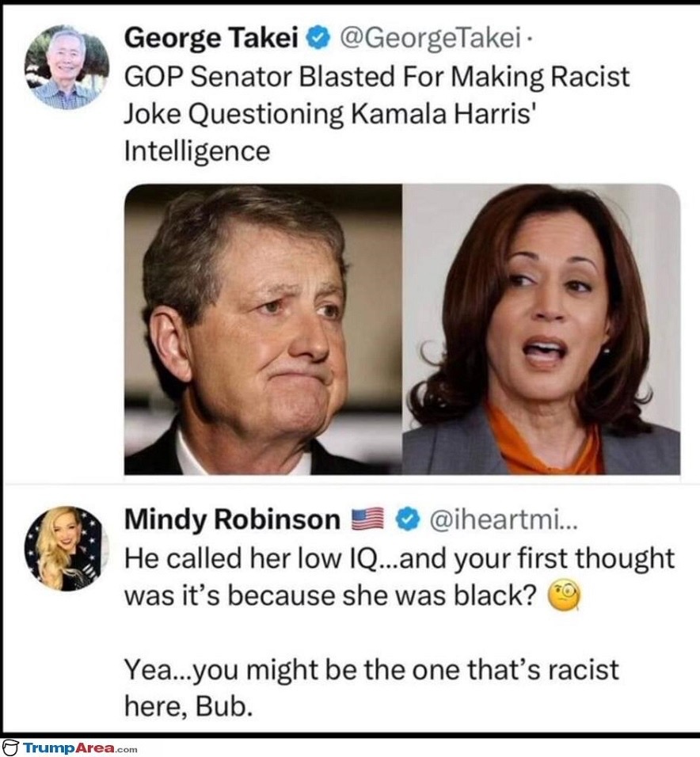Click the reply line "He called her low IQ"

click(x=399, y=558)
